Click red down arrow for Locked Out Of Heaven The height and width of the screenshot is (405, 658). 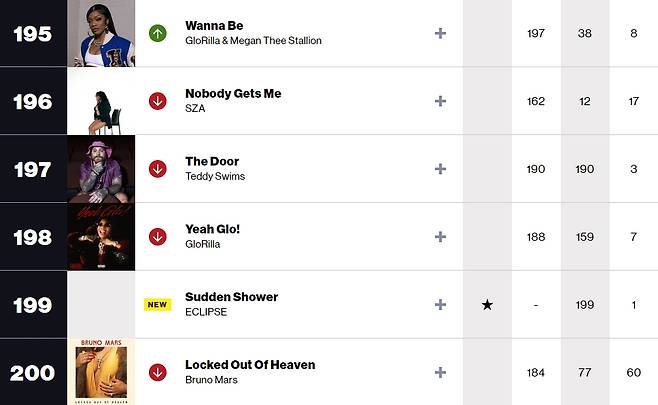point(157,372)
